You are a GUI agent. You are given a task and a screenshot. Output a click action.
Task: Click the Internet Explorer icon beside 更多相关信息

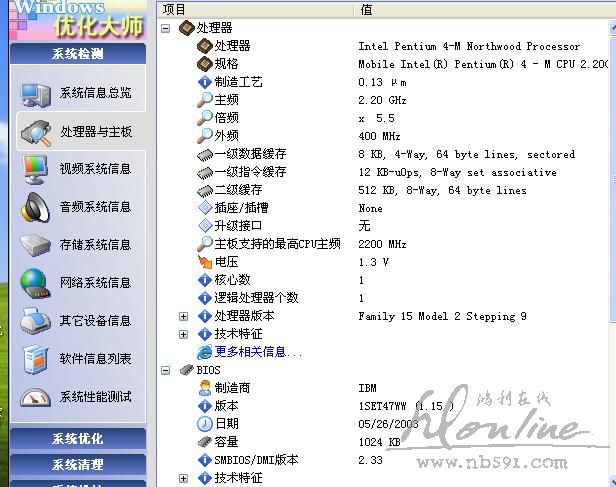(x=205, y=352)
